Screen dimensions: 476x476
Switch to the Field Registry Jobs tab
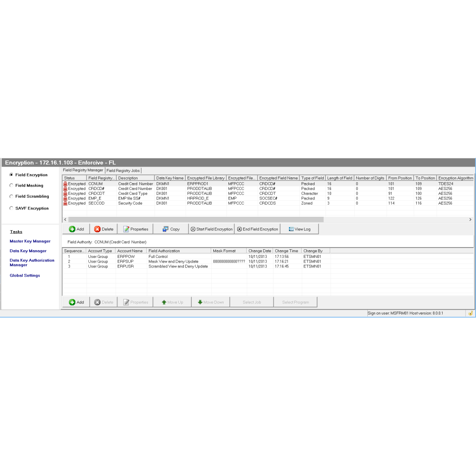[x=123, y=170]
